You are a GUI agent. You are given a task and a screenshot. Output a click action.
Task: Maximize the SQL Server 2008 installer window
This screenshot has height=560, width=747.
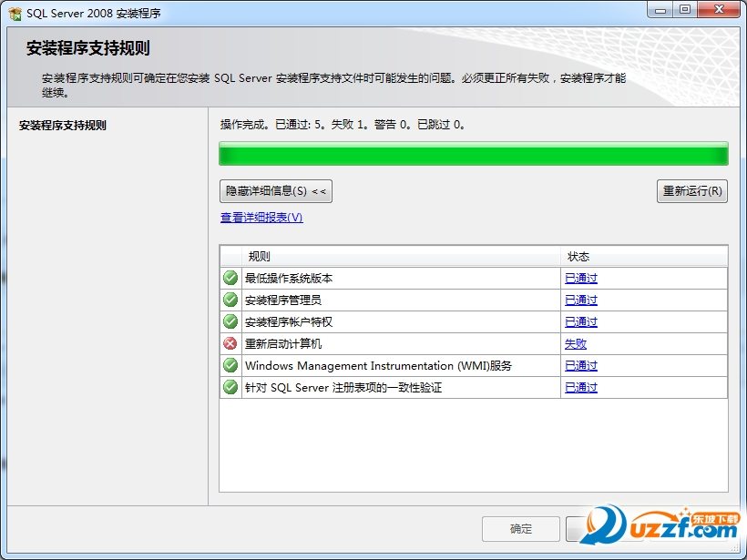684,9
